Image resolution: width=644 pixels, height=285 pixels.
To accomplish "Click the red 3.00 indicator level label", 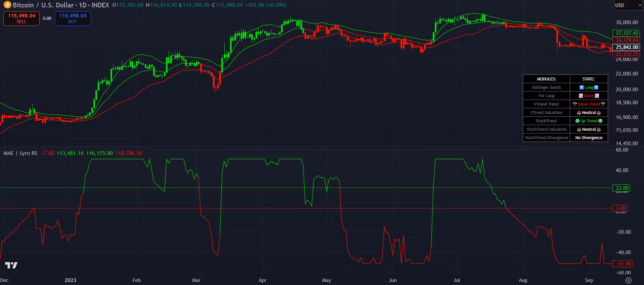I will tap(620, 209).
